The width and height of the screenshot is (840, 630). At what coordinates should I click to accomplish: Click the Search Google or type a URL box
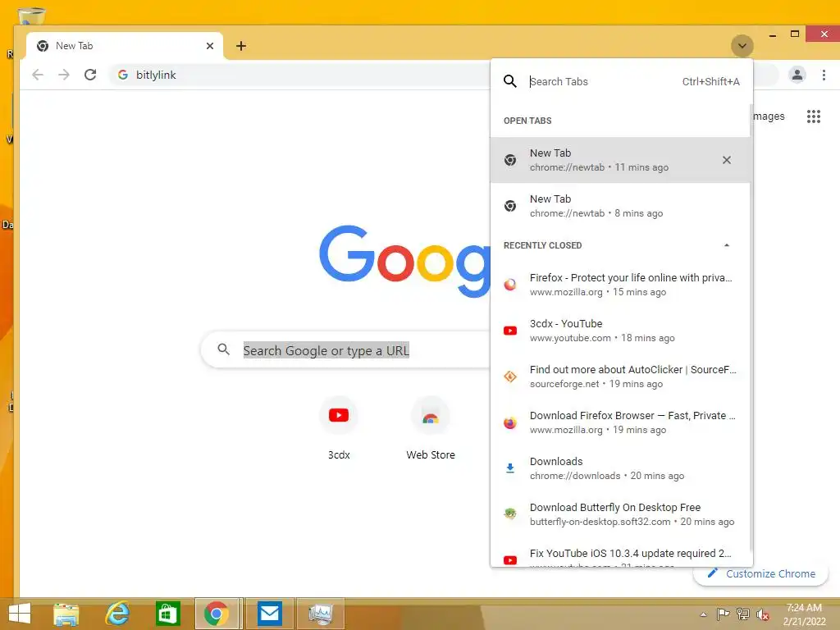(347, 350)
